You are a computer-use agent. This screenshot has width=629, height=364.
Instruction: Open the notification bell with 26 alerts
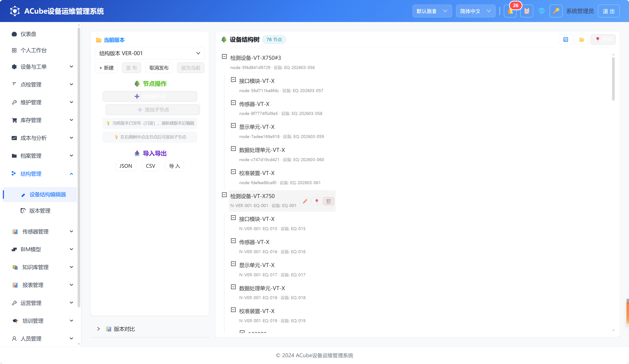510,11
